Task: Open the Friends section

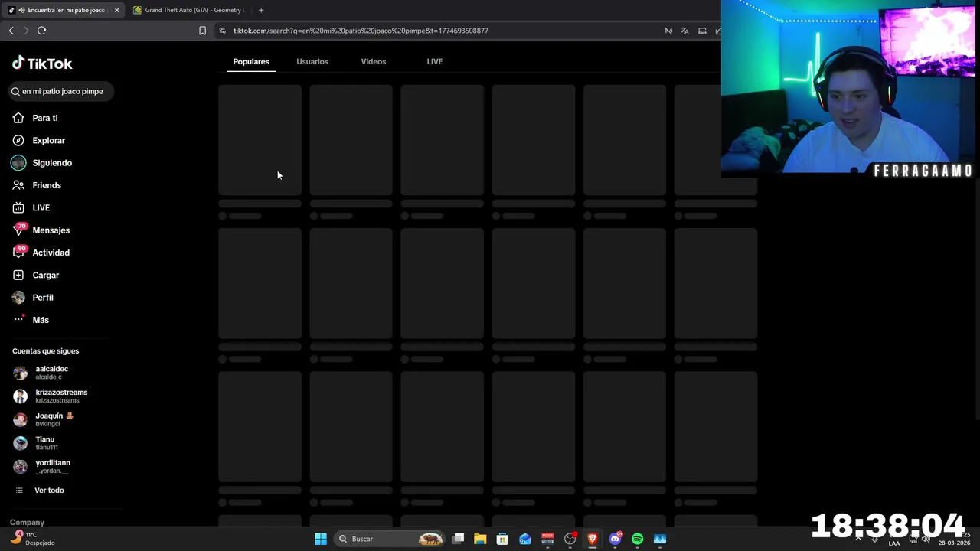Action: point(37,185)
